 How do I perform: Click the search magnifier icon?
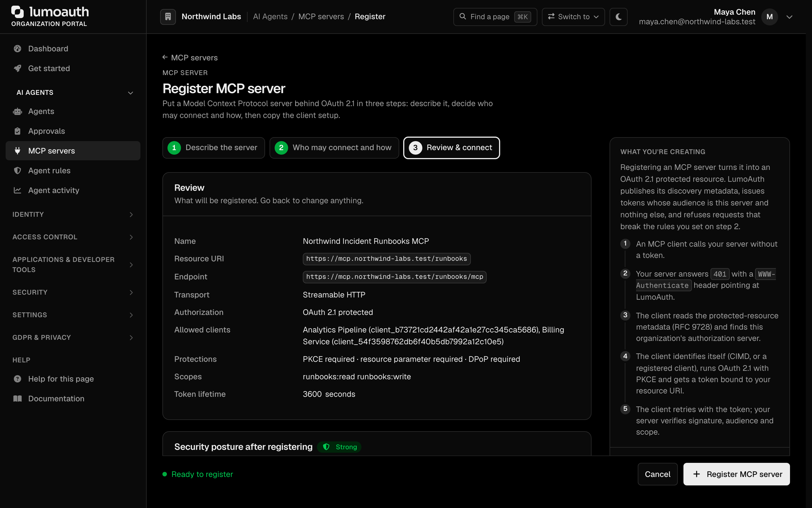(462, 16)
